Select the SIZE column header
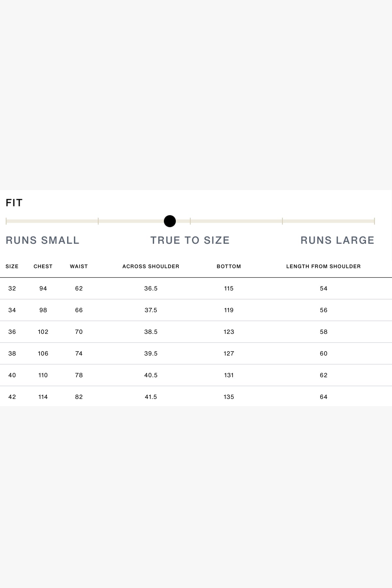 pos(12,266)
